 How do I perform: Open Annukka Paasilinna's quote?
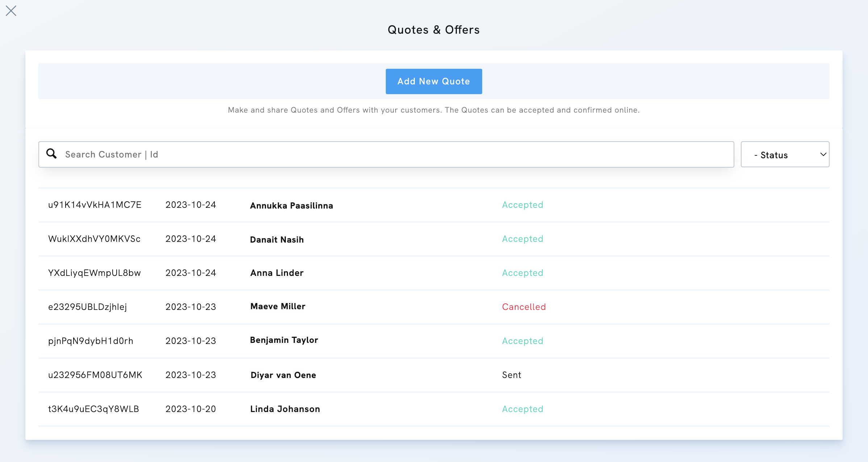pos(291,206)
